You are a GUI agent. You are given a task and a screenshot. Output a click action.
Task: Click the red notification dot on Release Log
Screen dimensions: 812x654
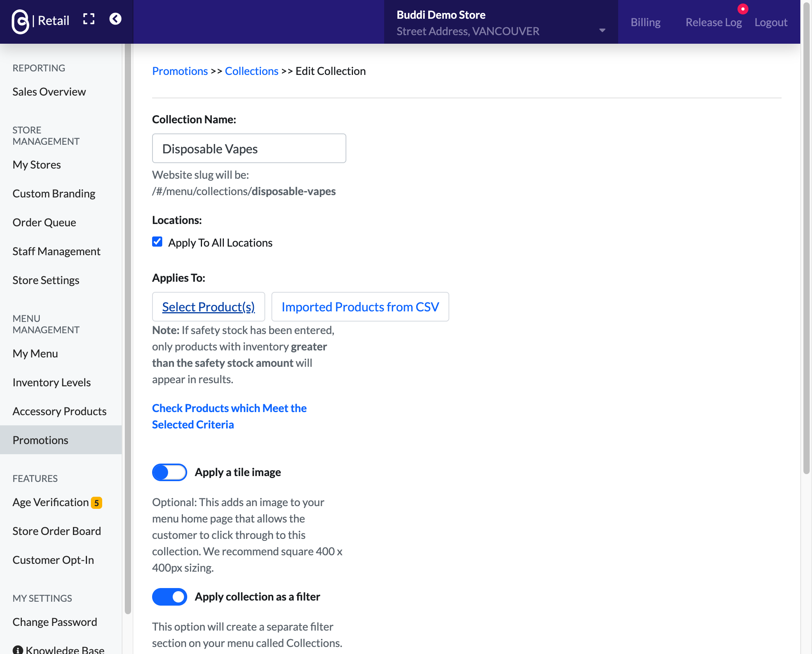(743, 9)
